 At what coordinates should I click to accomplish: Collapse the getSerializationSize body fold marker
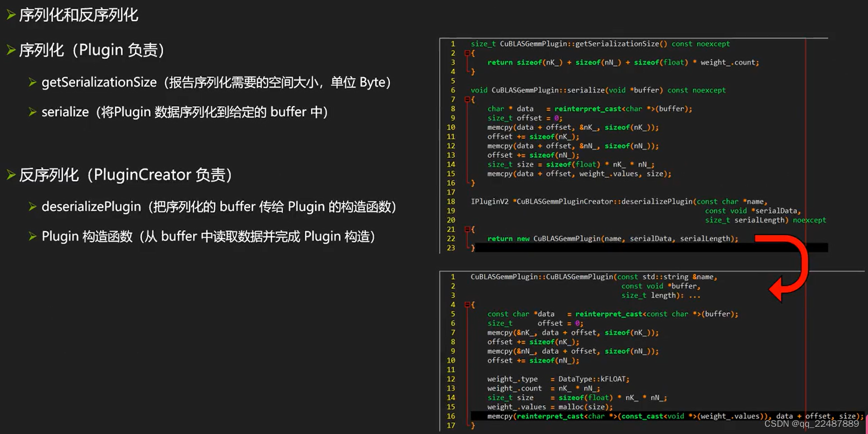point(468,53)
